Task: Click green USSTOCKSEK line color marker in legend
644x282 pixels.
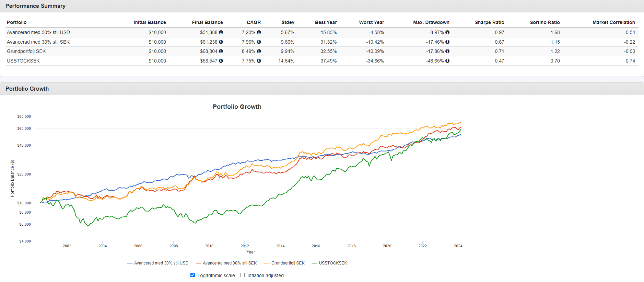Action: 314,263
